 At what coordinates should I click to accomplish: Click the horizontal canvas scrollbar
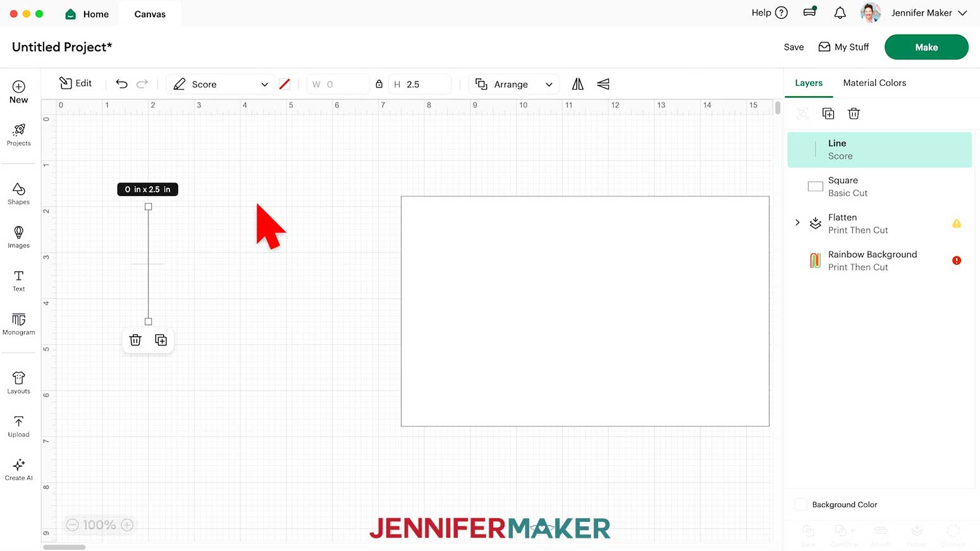[64, 547]
